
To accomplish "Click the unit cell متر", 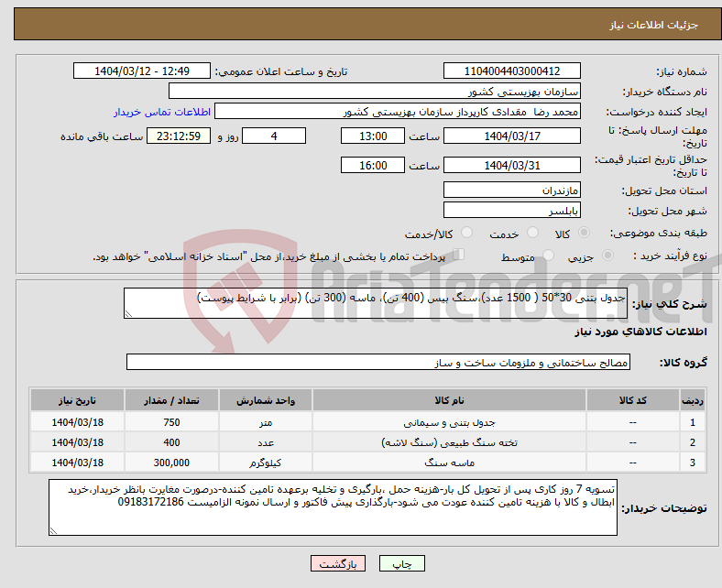I will click(266, 422).
